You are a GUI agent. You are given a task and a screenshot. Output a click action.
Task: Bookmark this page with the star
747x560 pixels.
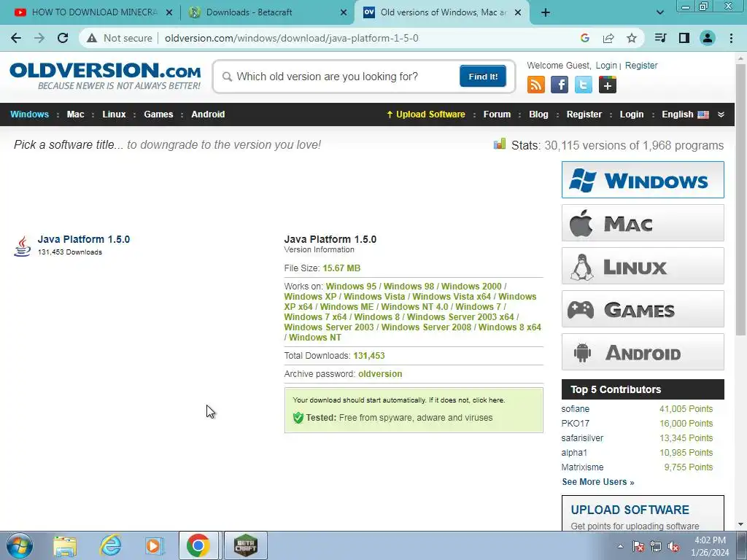click(632, 38)
